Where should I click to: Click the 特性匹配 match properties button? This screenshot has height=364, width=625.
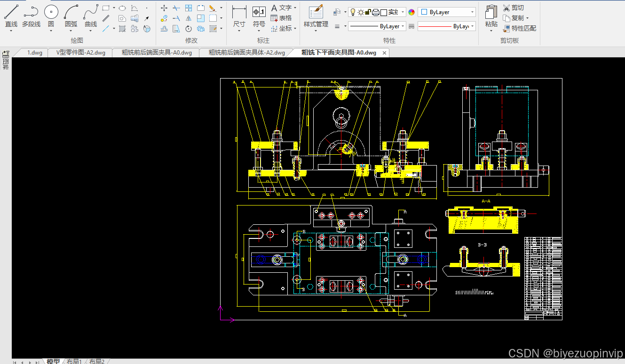pos(519,28)
